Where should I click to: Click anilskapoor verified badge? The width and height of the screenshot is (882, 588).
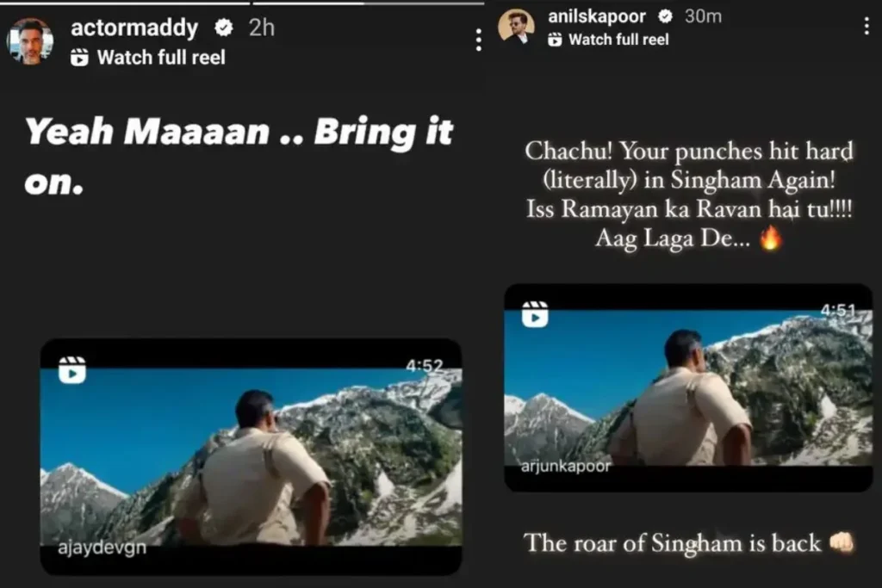666,16
